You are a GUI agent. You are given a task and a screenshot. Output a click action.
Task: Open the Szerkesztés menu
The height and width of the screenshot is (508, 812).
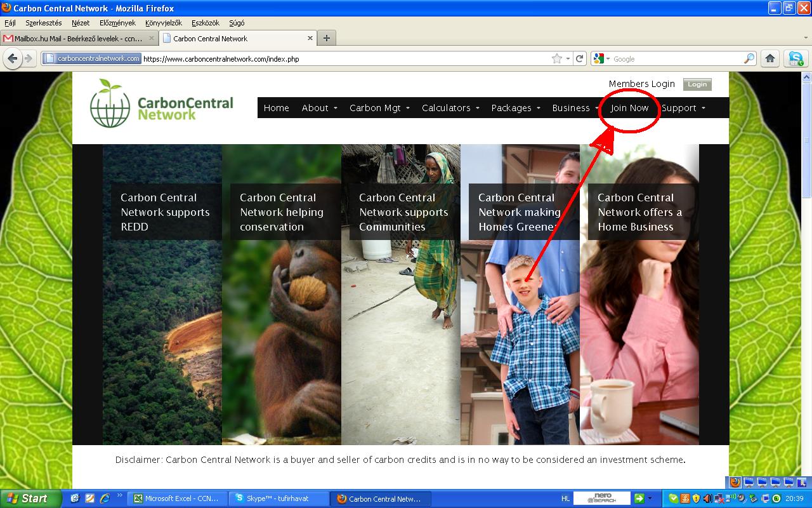44,23
